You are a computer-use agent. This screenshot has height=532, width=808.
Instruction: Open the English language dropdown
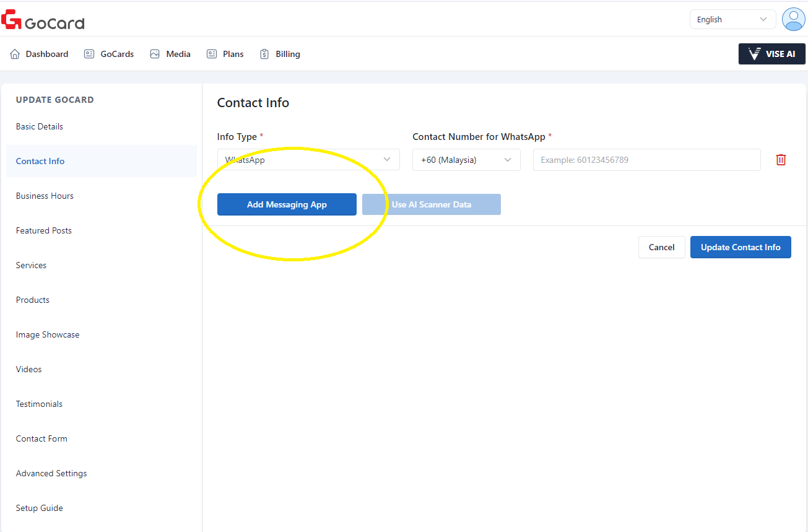(x=732, y=19)
